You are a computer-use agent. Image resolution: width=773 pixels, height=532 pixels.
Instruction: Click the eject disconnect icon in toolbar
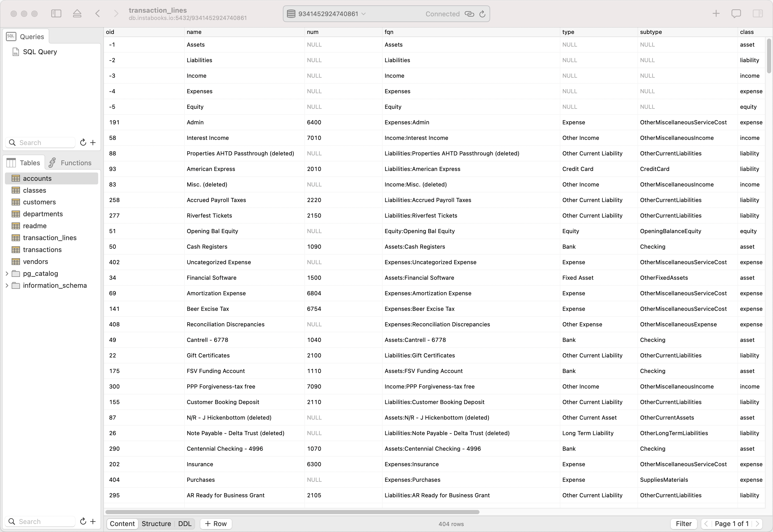coord(77,14)
